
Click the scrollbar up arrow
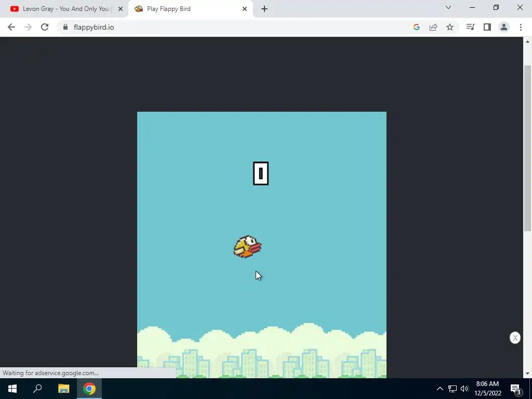527,42
